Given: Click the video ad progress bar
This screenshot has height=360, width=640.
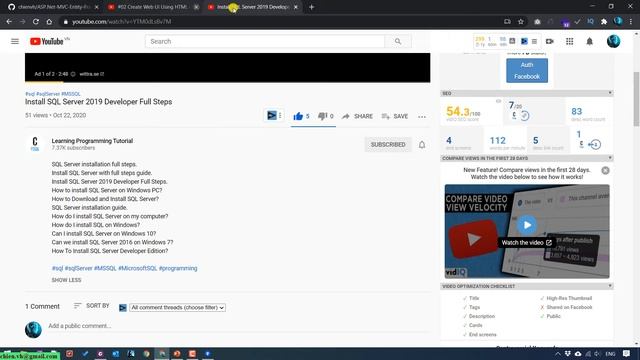Looking at the screenshot, I should pos(227,82).
